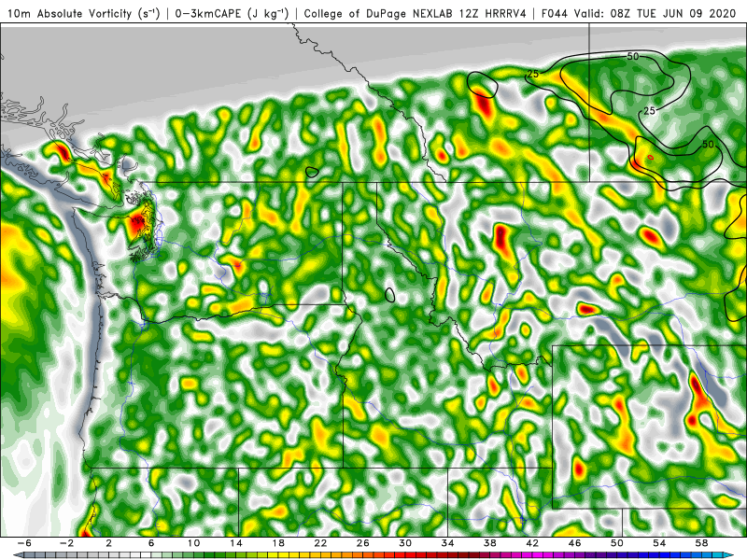Click the "0-3kmCAPE (J kg⁻¹)" title text
This screenshot has height=560, width=747.
coord(232,13)
